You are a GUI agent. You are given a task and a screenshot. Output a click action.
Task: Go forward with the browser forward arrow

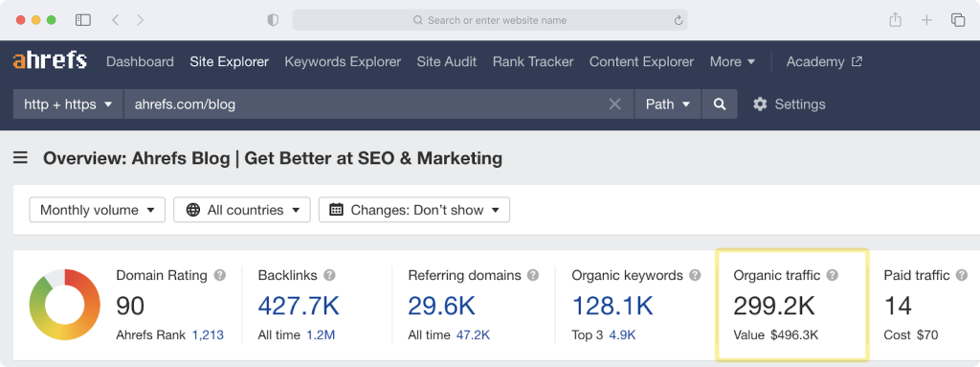[x=140, y=20]
